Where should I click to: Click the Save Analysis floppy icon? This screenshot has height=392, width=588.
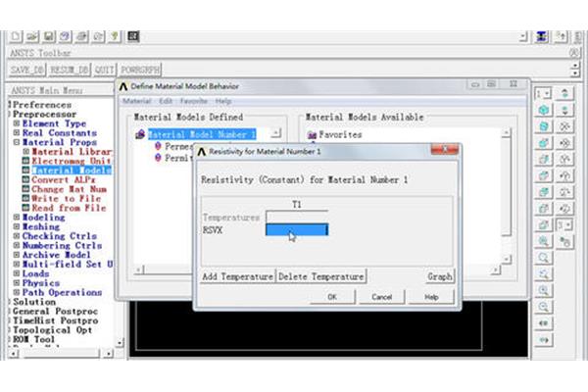[x=49, y=36]
